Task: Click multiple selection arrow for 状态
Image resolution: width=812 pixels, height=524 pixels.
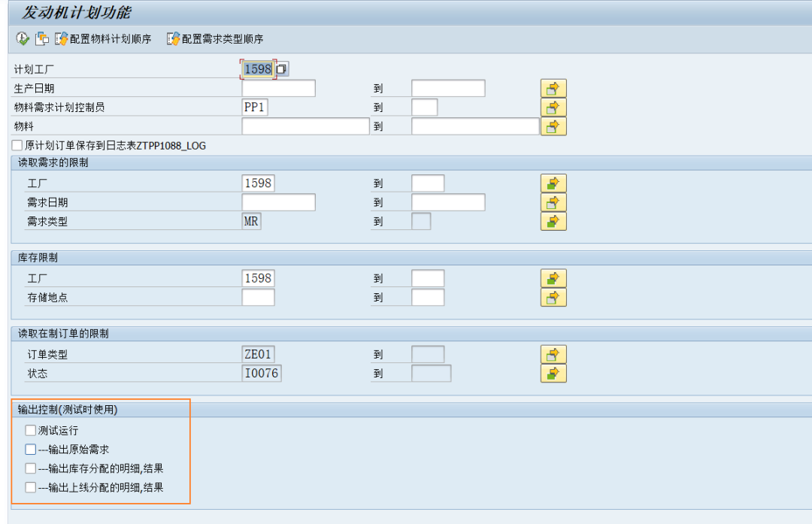Action: tap(553, 374)
